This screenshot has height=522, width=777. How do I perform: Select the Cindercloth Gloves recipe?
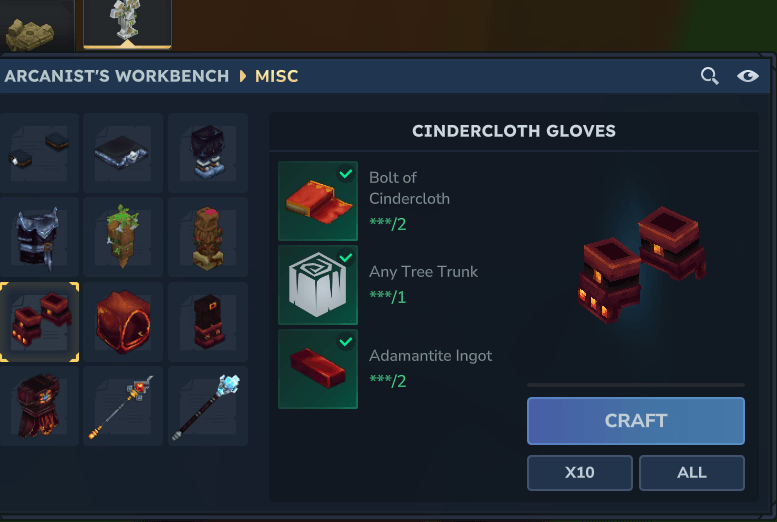click(x=39, y=322)
